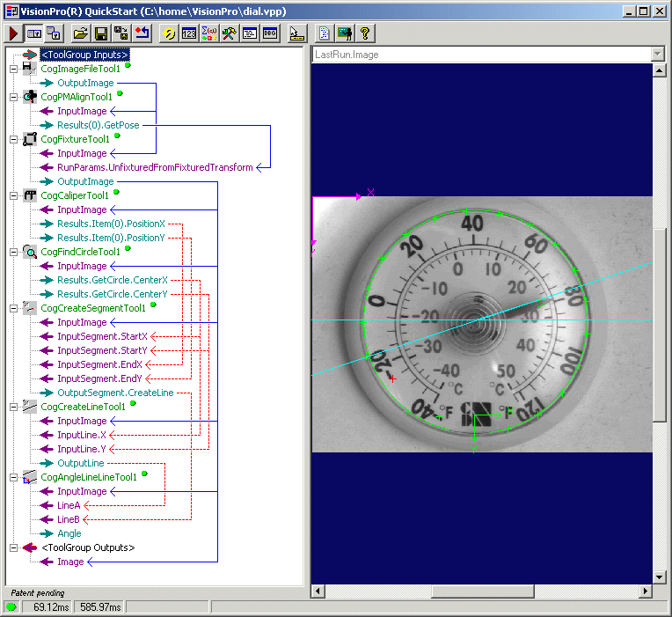Open the 123 results display icon
Image resolution: width=672 pixels, height=617 pixels.
[189, 33]
